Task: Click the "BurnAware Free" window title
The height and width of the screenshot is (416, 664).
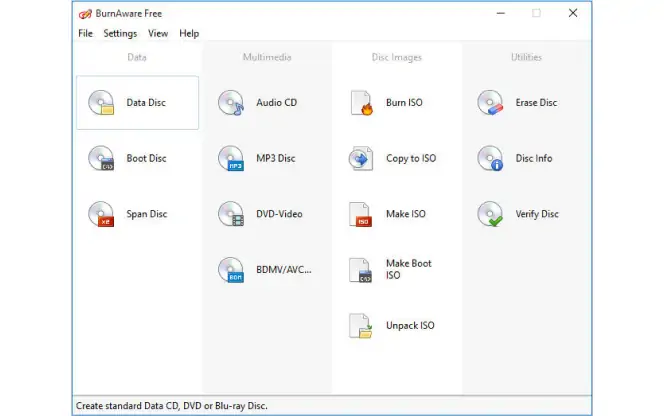Action: point(129,14)
